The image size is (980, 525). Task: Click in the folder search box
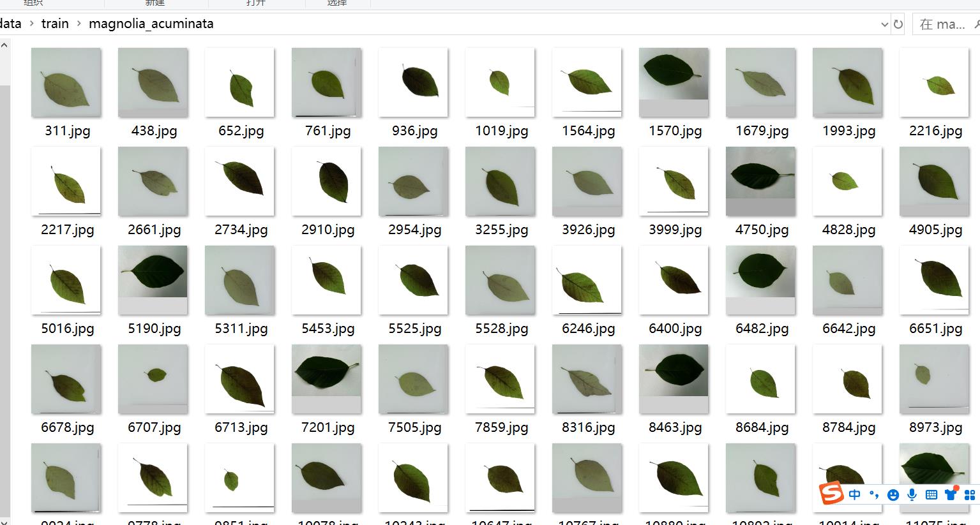coord(942,24)
